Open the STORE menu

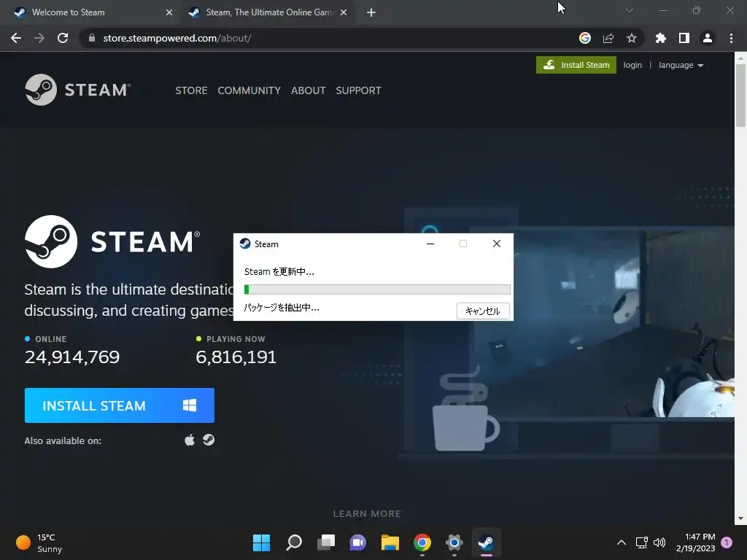tap(191, 90)
